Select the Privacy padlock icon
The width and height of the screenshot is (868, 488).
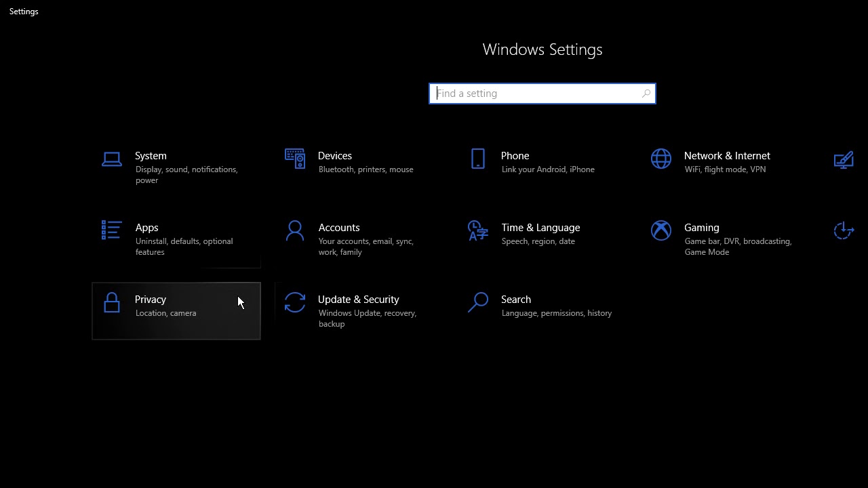(112, 302)
